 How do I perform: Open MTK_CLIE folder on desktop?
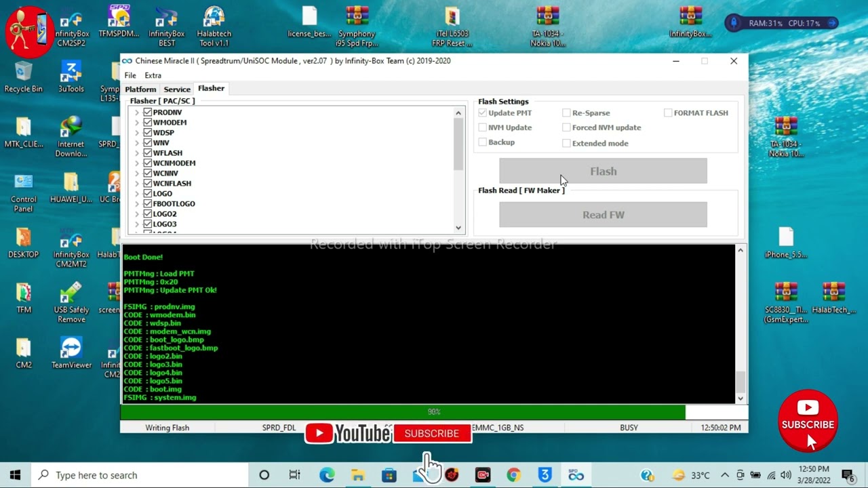tap(24, 133)
